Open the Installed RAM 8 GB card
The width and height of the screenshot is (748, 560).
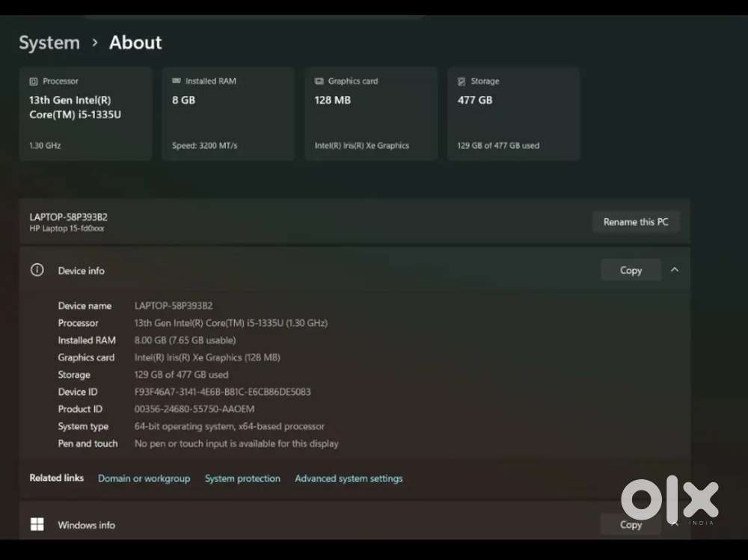point(228,114)
